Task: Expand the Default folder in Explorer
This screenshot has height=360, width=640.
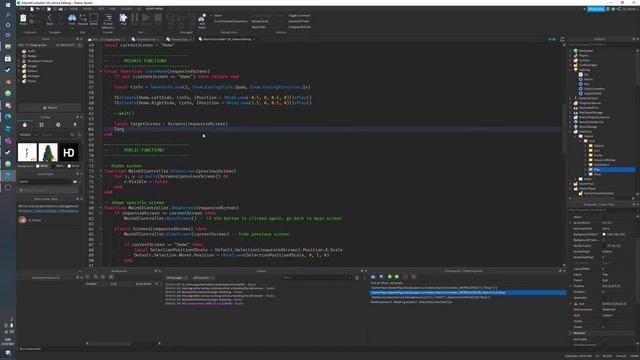Action: tap(586, 146)
